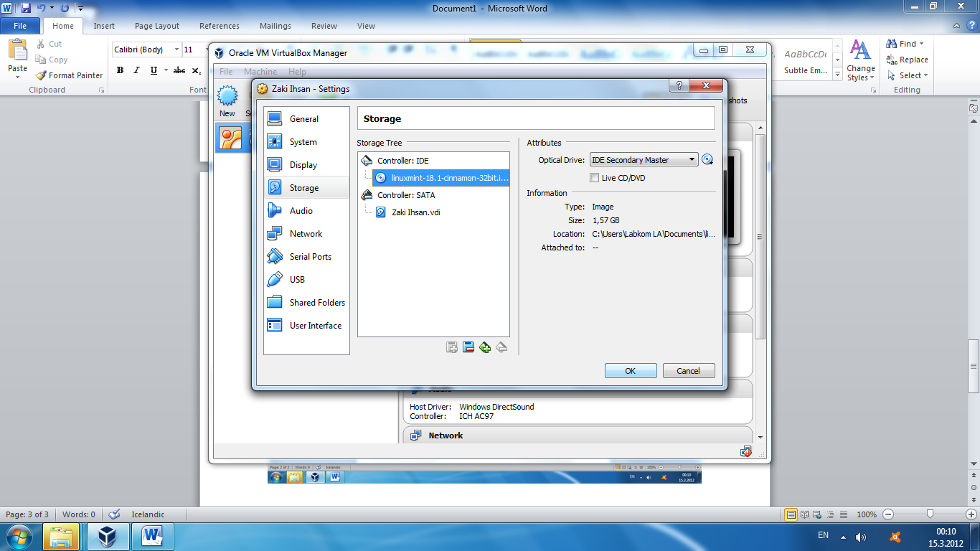Open Display settings category
Viewport: 980px width, 551px height.
tap(306, 165)
